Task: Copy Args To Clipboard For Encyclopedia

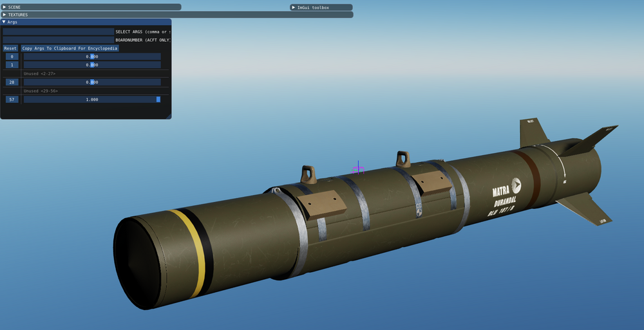Action: [70, 48]
